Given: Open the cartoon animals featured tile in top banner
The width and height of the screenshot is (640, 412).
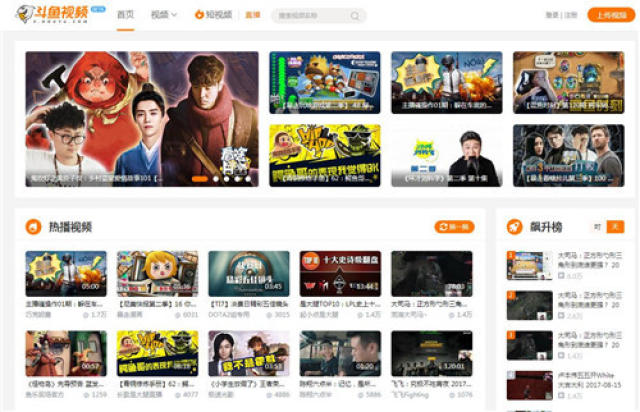Looking at the screenshot, I should click(x=324, y=82).
